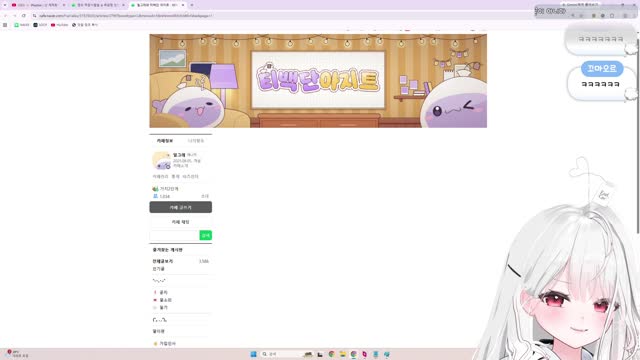640x360 pixels.
Task: Click the green cafe search button
Action: click(x=205, y=236)
